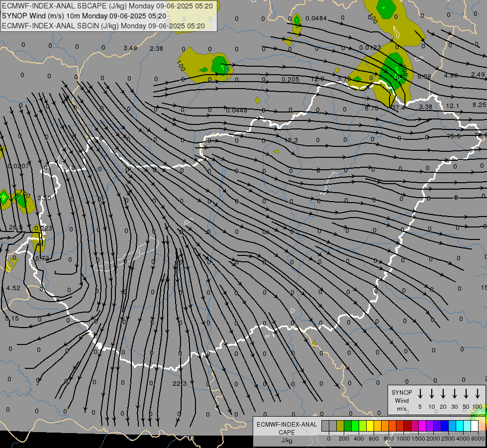Click the 2000 tick label on CAPE scale

[x=433, y=439]
